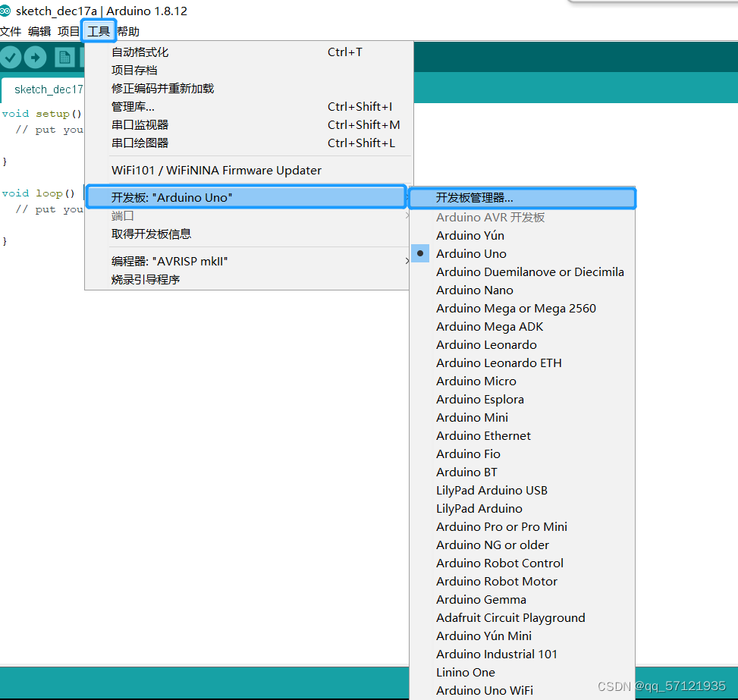Open 开发板管理器... boards manager
The width and height of the screenshot is (738, 700).
[x=523, y=198]
